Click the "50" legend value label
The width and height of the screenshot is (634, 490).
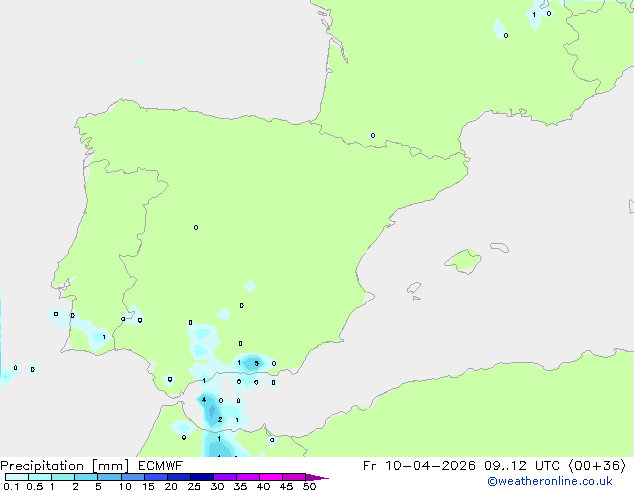coord(309,486)
